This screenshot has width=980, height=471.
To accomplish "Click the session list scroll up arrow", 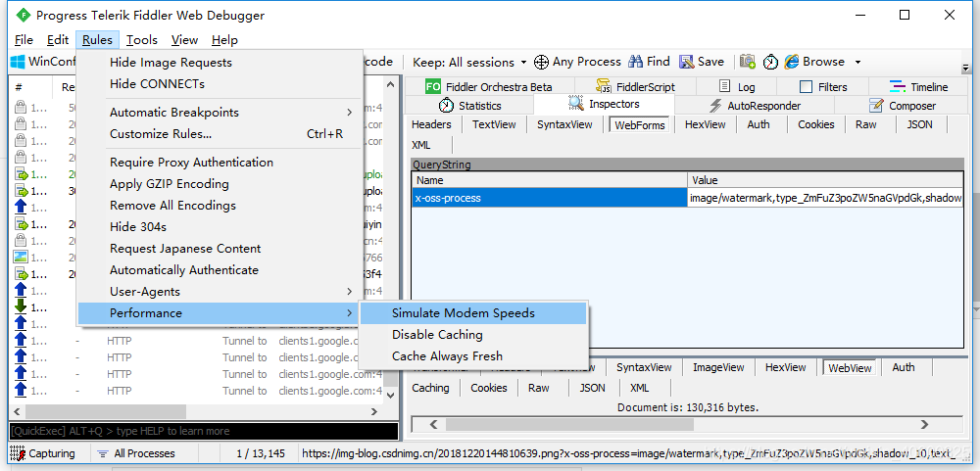I will (x=391, y=84).
